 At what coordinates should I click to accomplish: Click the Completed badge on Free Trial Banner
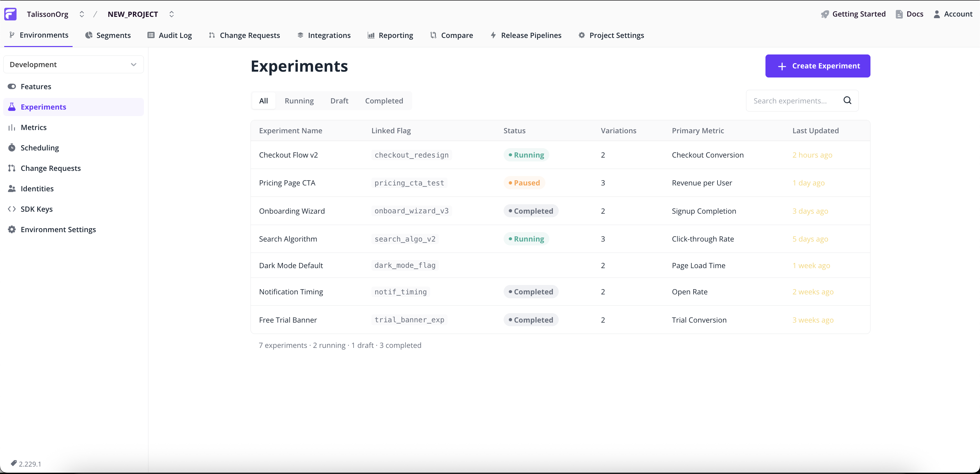point(531,320)
